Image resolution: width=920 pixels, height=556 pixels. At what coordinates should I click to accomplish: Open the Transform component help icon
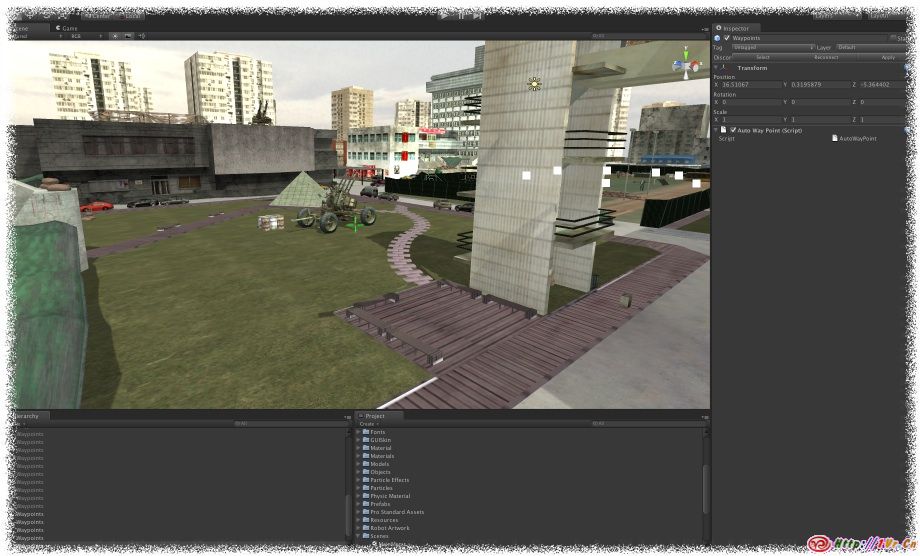[906, 68]
